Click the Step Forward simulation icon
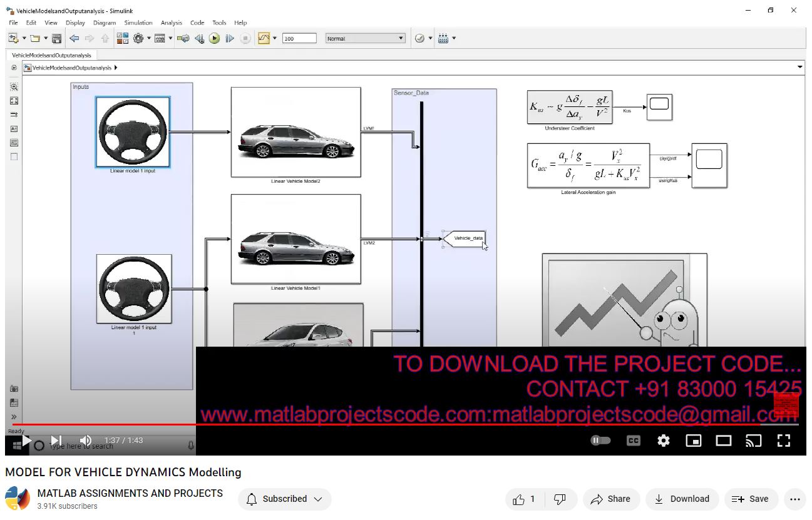 [x=230, y=39]
